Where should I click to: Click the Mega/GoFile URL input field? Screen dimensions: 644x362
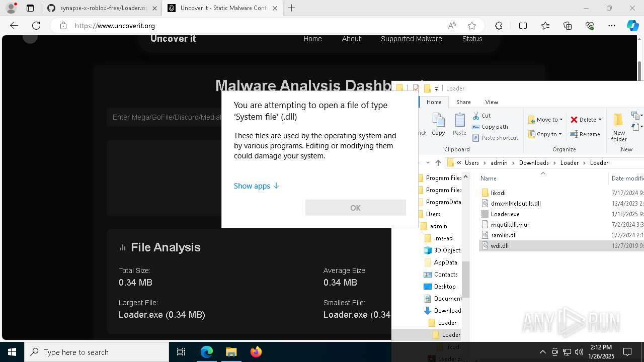tap(165, 117)
